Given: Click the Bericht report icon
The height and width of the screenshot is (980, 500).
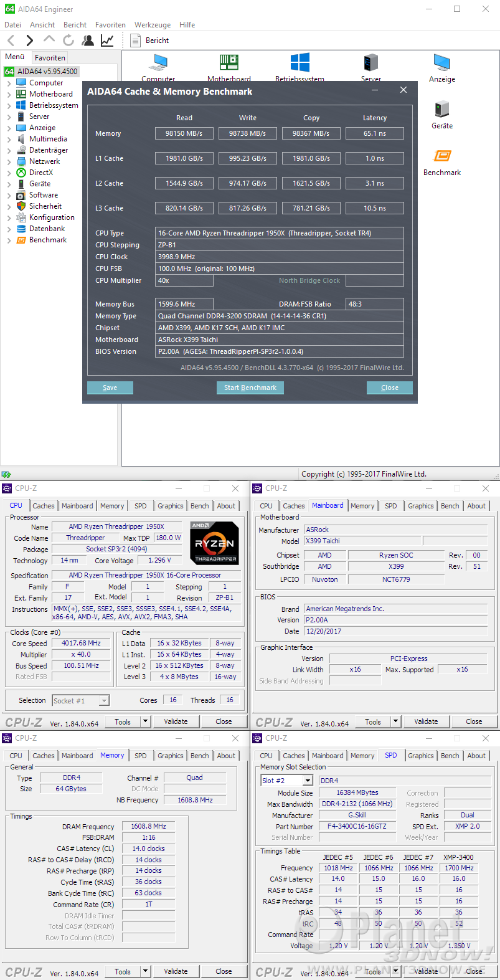Looking at the screenshot, I should 135,40.
